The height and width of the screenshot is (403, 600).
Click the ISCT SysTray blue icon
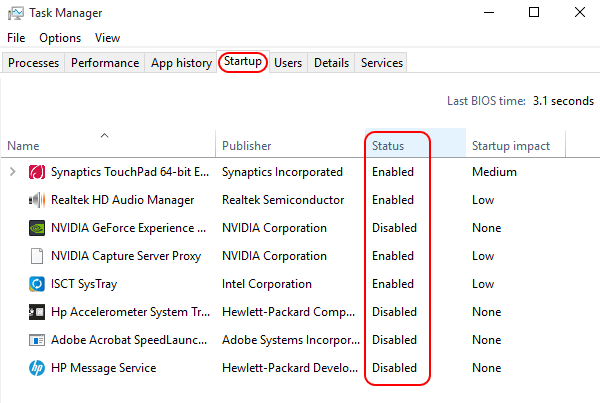tap(37, 284)
